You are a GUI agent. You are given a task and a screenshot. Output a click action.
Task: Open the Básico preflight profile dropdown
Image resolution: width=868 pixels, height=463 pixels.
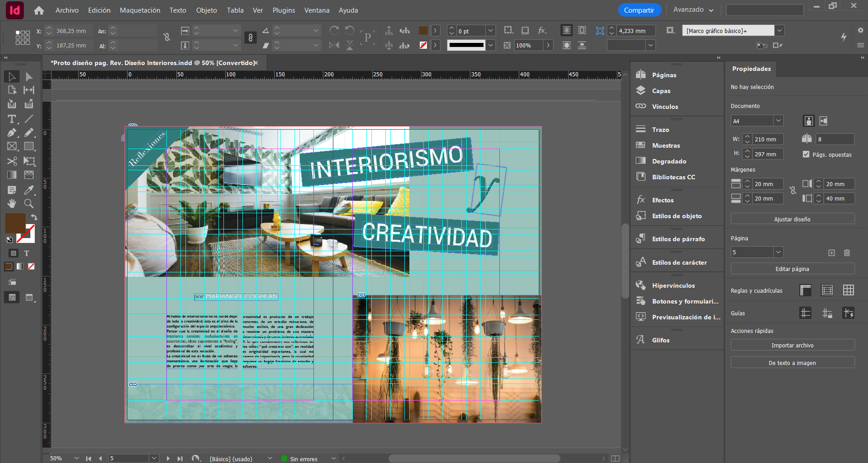point(270,459)
